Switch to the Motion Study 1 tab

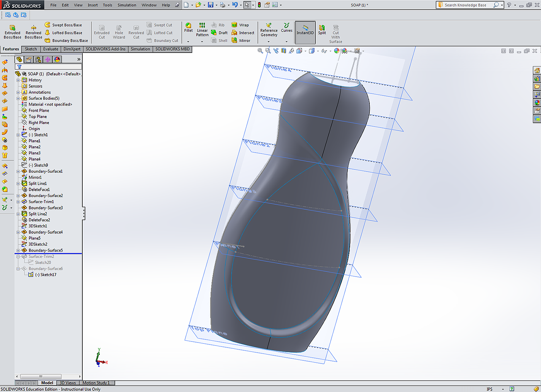pyautogui.click(x=96, y=383)
